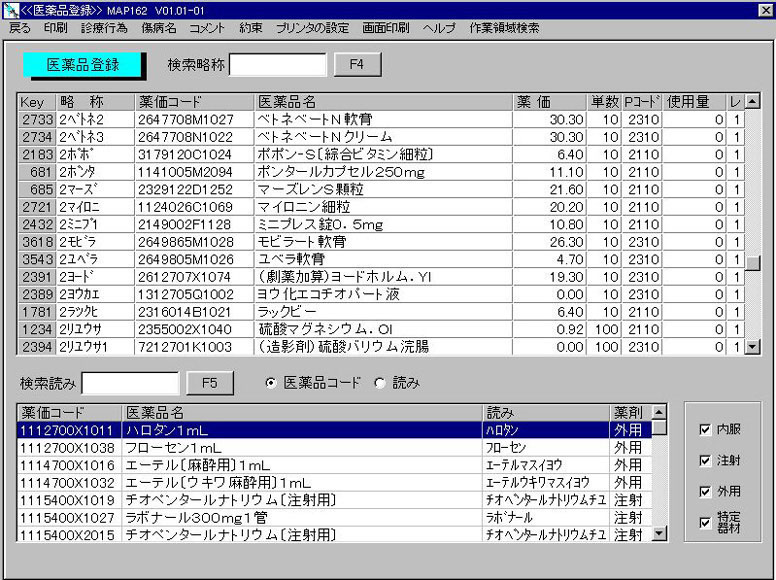Focus the 検索略称 input field
This screenshot has width=776, height=580.
click(x=277, y=65)
